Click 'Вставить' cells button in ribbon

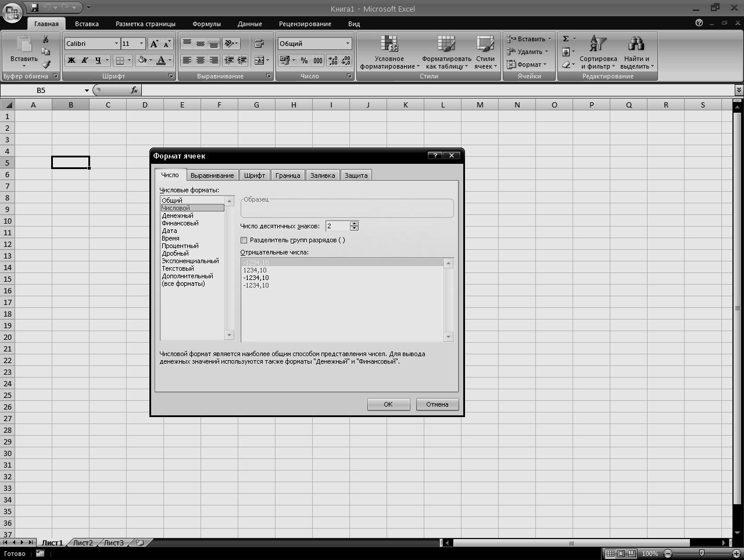(x=528, y=39)
